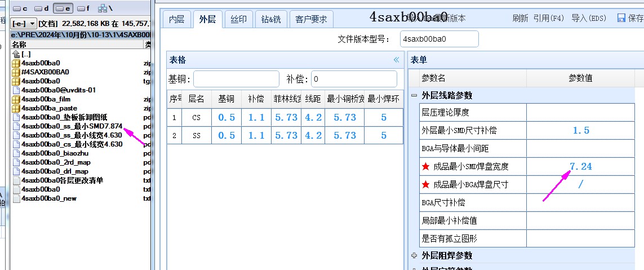Select drive e button
This screenshot has height=270, width=644.
pyautogui.click(x=63, y=8)
